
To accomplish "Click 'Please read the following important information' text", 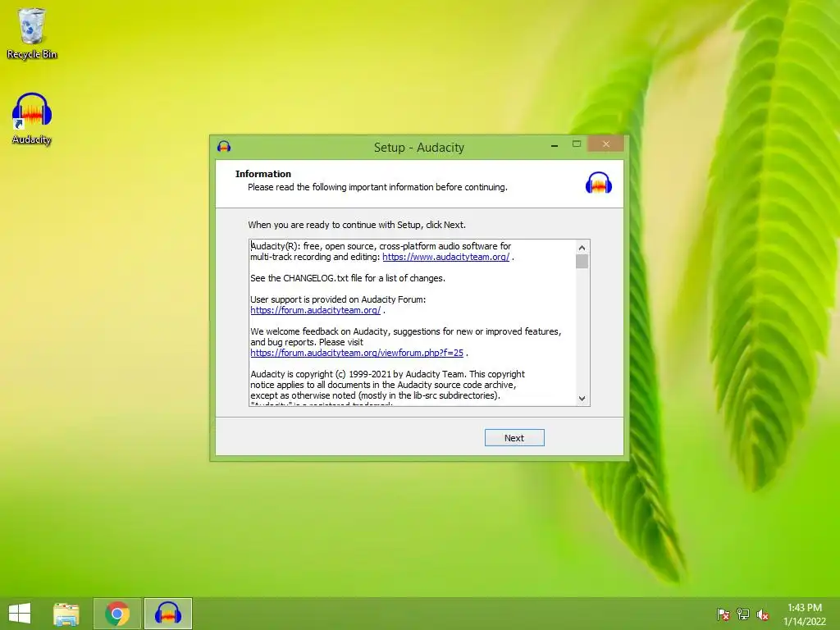I will [377, 187].
